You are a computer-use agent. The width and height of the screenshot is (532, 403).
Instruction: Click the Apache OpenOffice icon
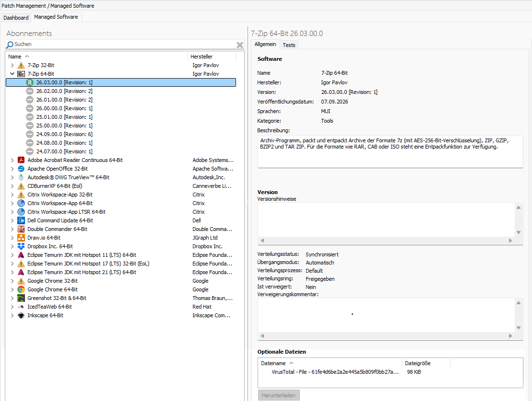coord(21,169)
